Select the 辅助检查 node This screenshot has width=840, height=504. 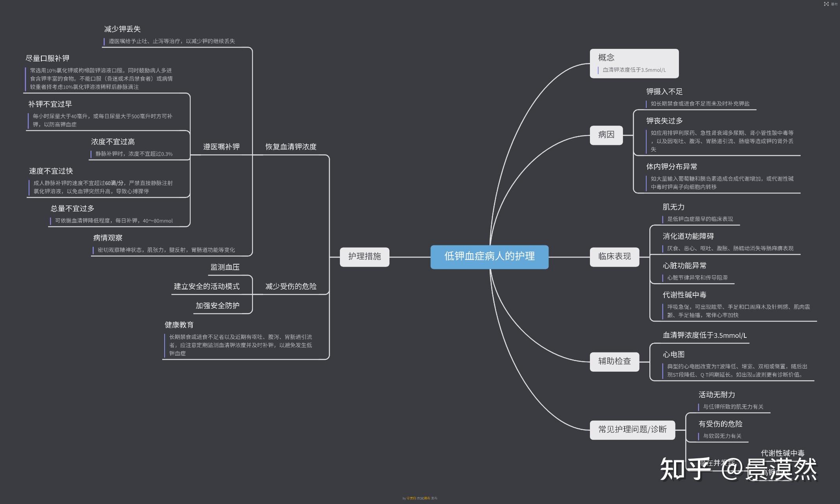[x=614, y=361]
